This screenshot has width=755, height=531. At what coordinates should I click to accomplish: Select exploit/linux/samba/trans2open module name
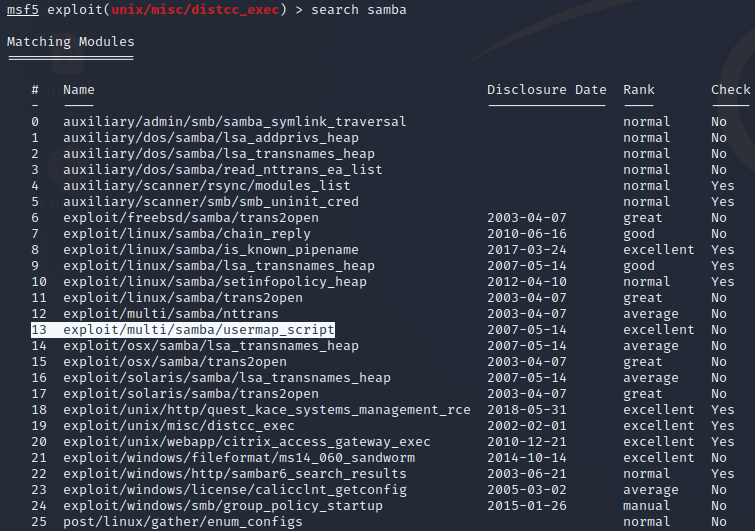[x=183, y=298]
